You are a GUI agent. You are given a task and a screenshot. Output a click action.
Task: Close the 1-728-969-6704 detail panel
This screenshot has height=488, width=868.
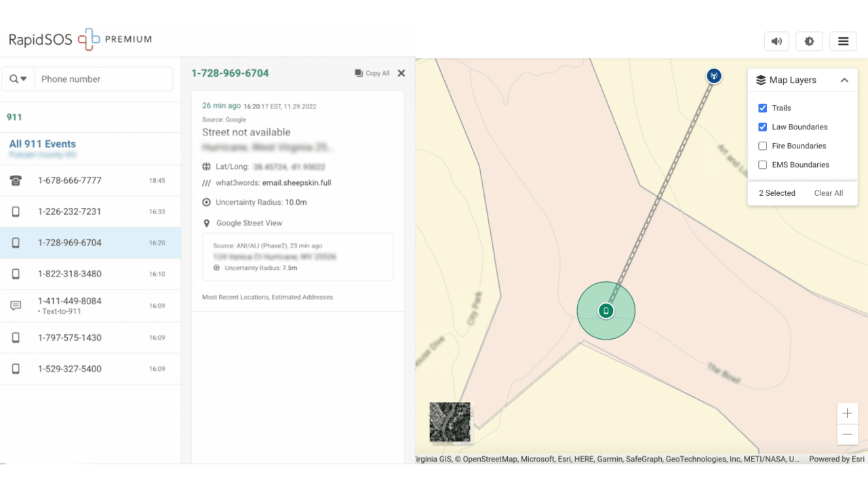(401, 73)
